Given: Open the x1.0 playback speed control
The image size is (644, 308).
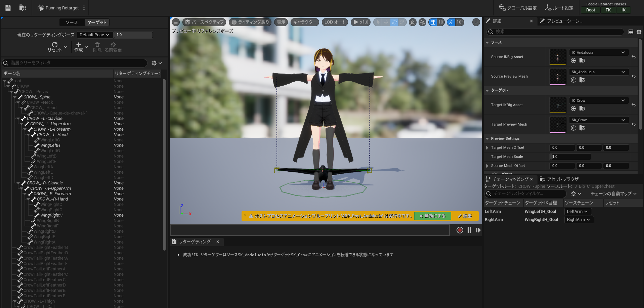Looking at the screenshot, I should tap(360, 22).
